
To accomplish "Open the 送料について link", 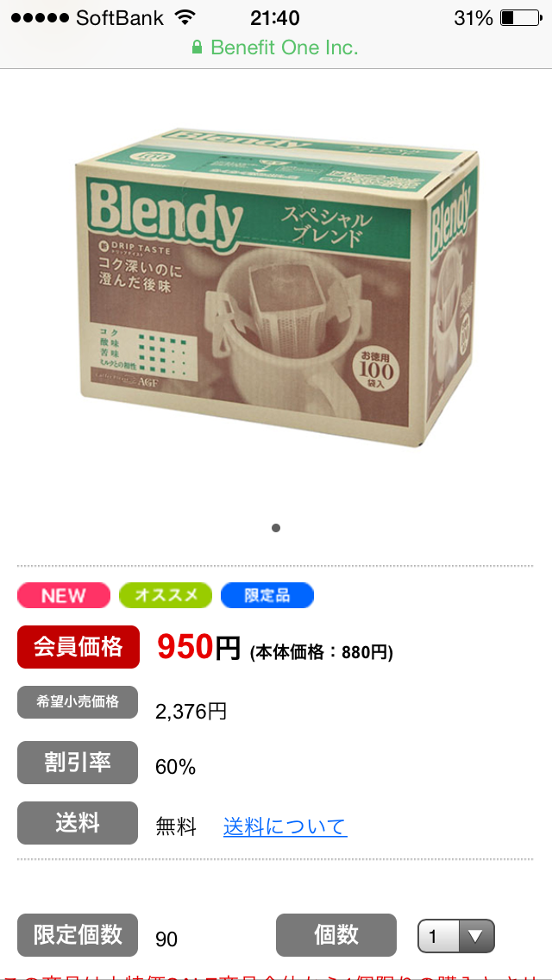I will tap(285, 826).
